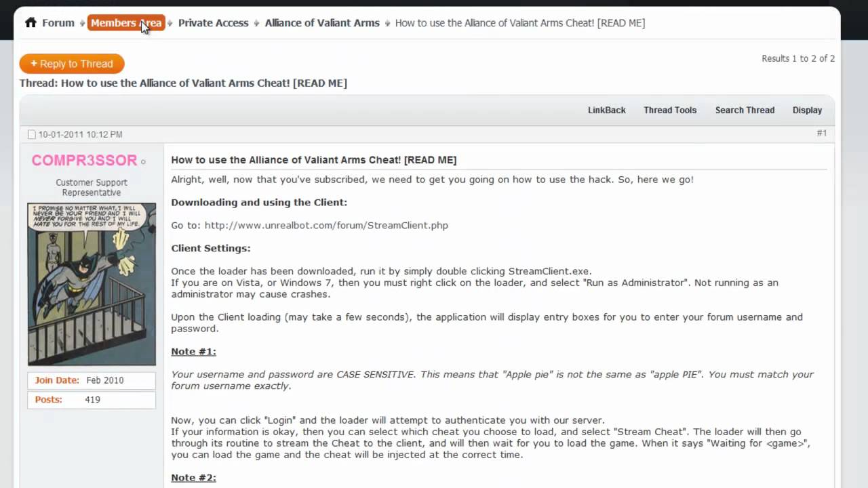
Task: Open the StreamClient.php download URL
Action: 326,225
